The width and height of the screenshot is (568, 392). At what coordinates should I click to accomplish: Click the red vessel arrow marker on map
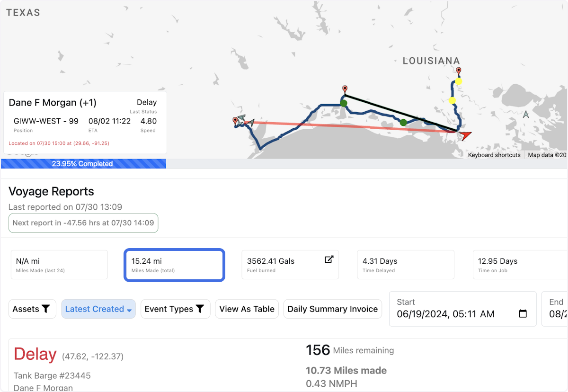(466, 136)
